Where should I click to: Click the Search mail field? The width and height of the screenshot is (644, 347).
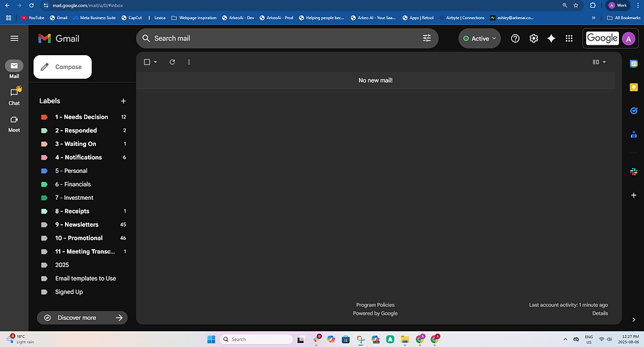click(287, 38)
